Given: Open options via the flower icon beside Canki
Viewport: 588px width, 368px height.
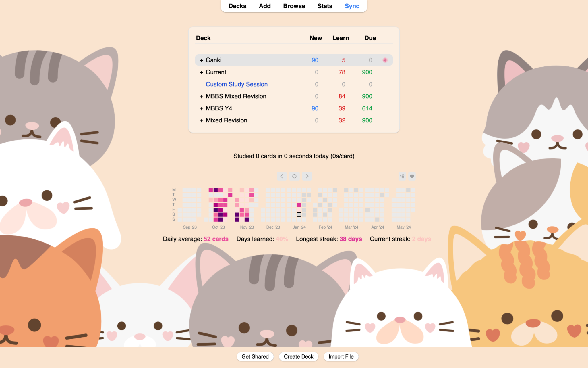Looking at the screenshot, I should point(385,60).
